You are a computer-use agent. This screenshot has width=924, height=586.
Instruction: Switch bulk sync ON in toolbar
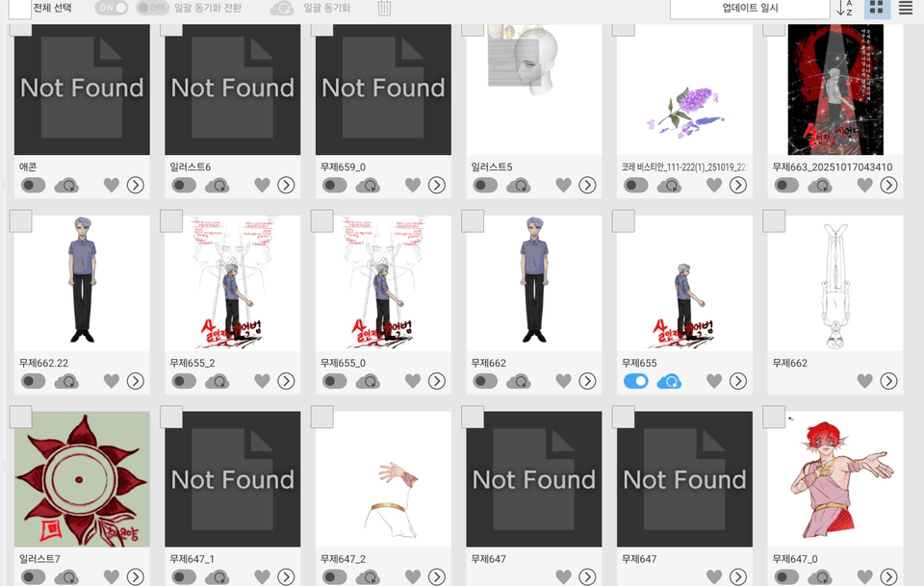tap(111, 9)
